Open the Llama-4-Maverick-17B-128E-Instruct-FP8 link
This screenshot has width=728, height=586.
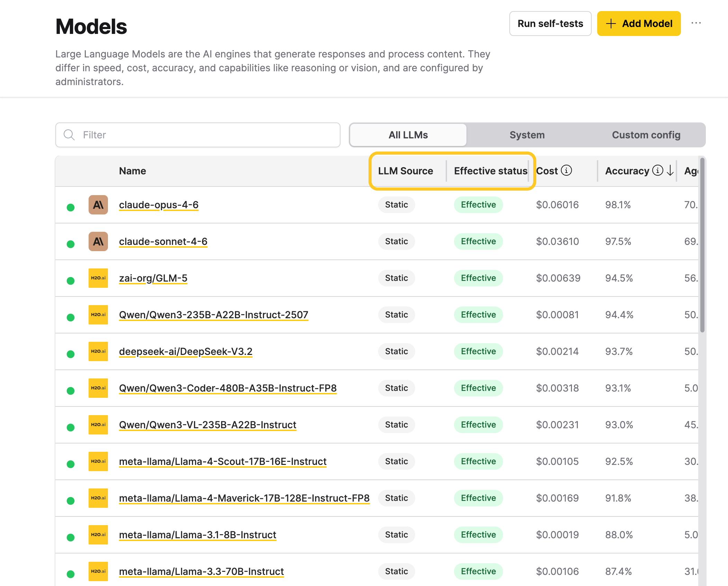pos(244,498)
